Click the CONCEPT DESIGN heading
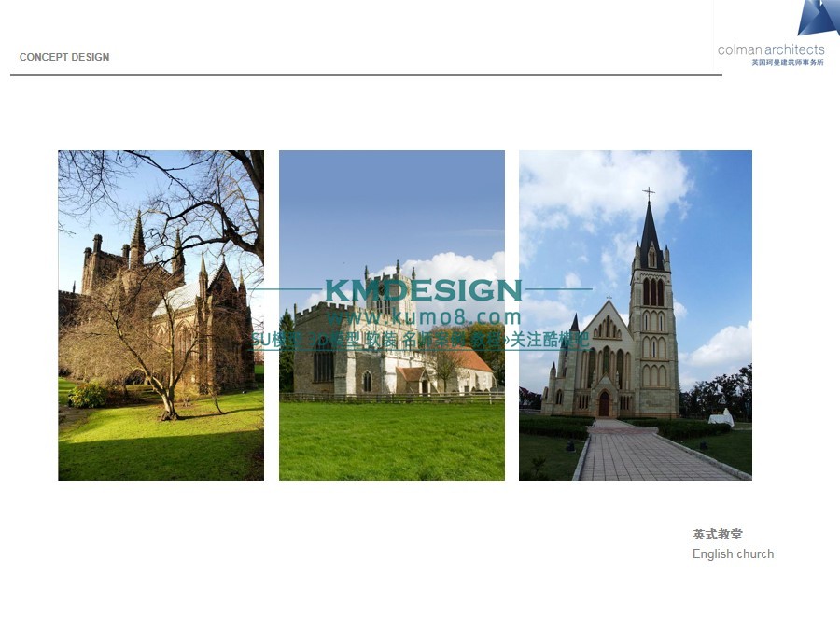This screenshot has width=840, height=630. [x=64, y=57]
